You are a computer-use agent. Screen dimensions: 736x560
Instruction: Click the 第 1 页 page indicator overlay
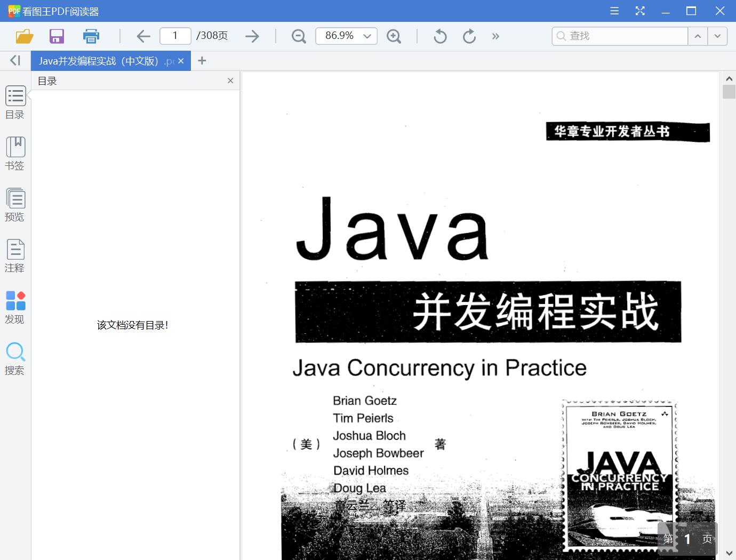(x=687, y=539)
